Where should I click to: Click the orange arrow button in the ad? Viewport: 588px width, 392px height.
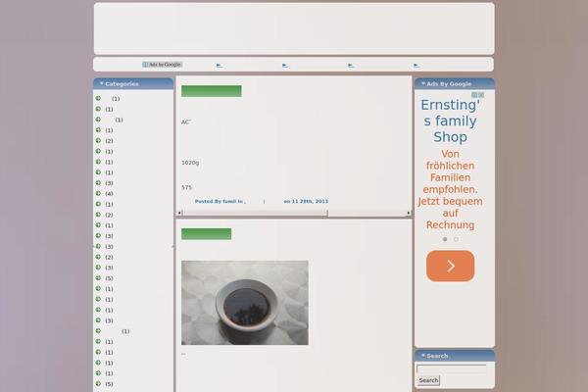451,266
